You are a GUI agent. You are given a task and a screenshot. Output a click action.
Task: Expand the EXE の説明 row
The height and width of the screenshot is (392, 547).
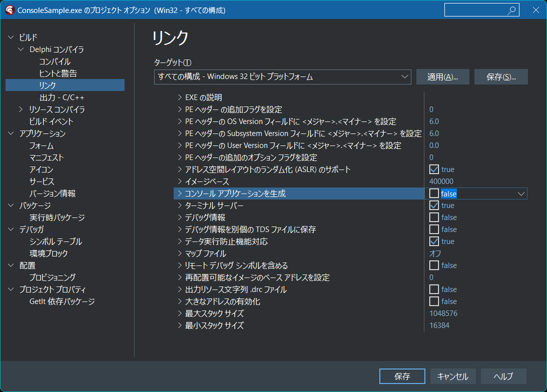(180, 97)
